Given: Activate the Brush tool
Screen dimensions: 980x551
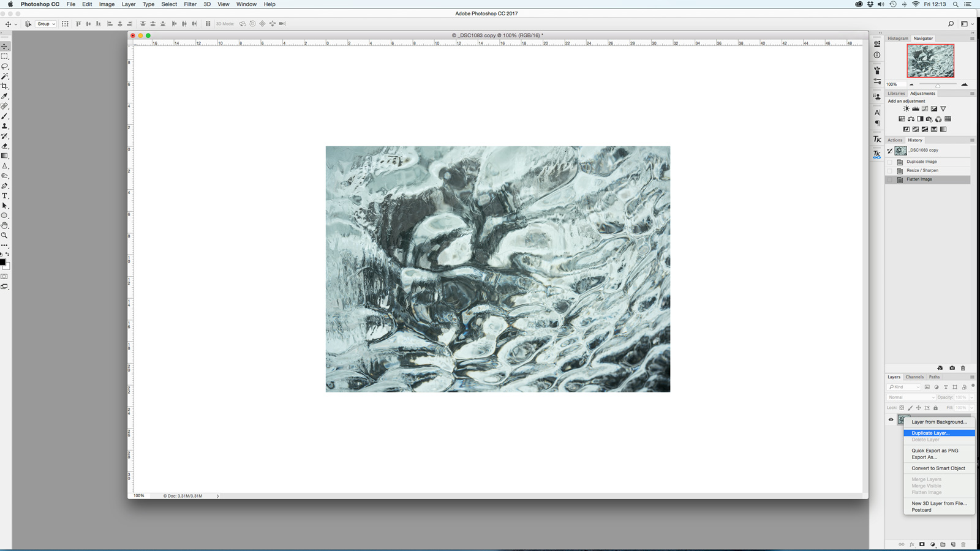Looking at the screenshot, I should (4, 116).
